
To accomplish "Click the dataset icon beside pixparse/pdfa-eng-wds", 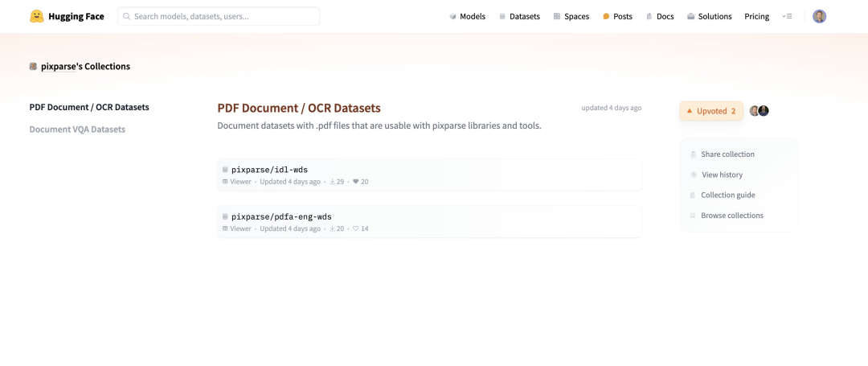I will pos(225,217).
